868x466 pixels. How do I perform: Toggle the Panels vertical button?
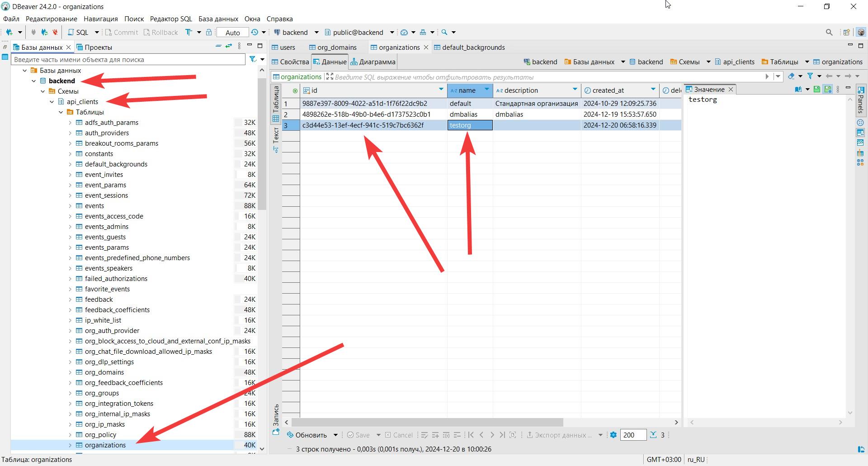pyautogui.click(x=860, y=100)
